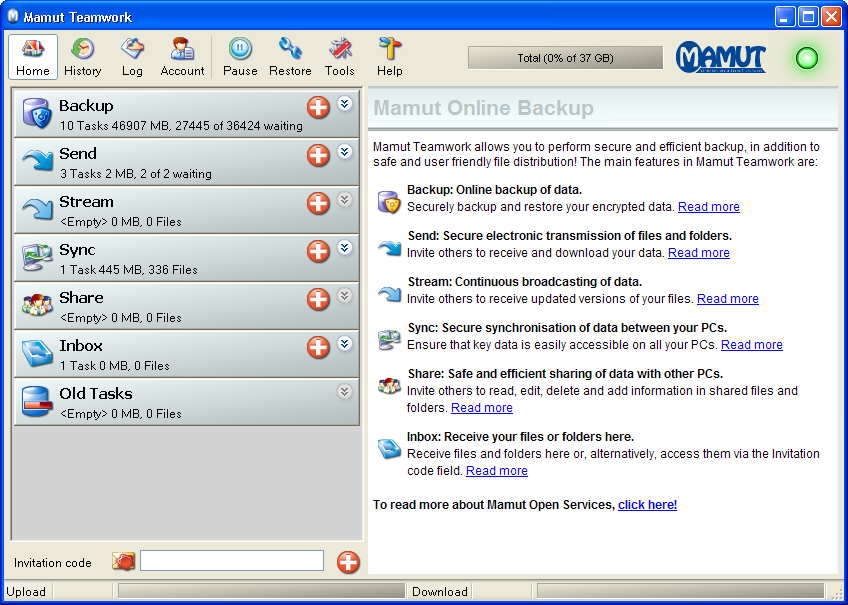Click the Invitation code text field
This screenshot has height=605, width=848.
click(232, 561)
